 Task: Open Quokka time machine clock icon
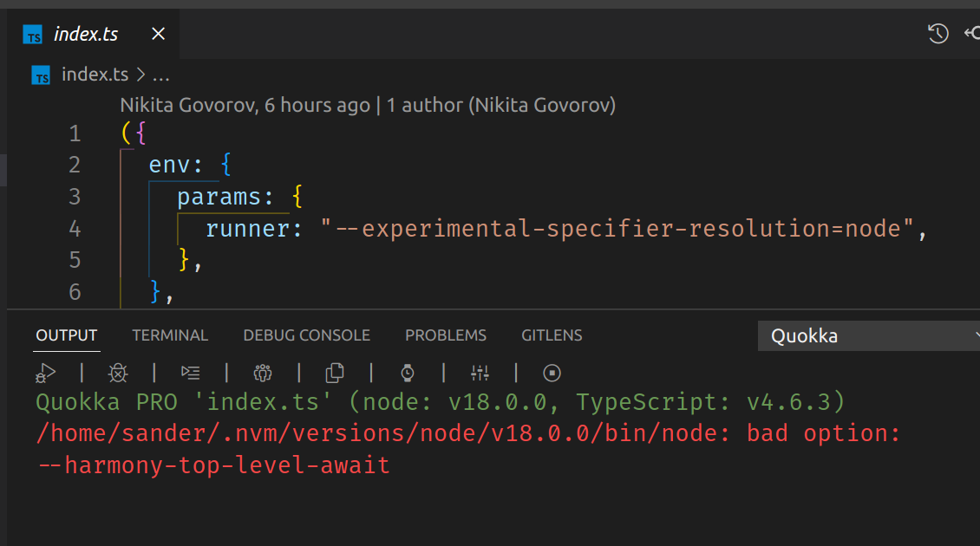point(407,373)
